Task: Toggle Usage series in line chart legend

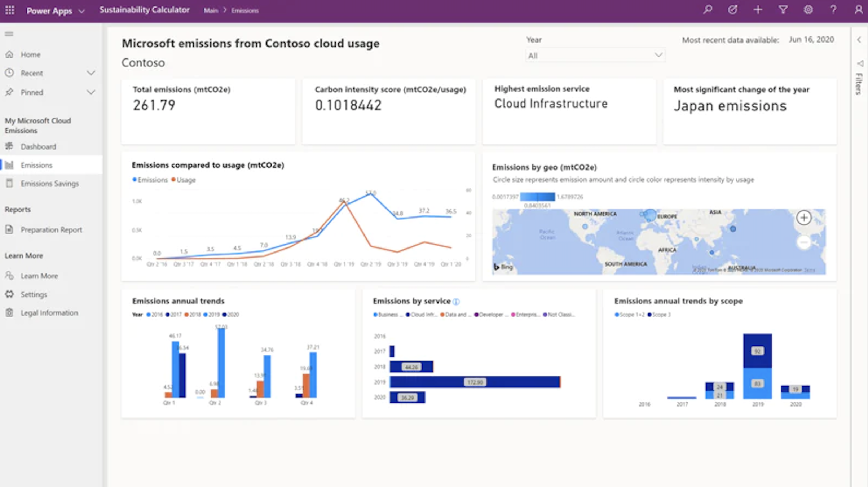Action: [184, 180]
